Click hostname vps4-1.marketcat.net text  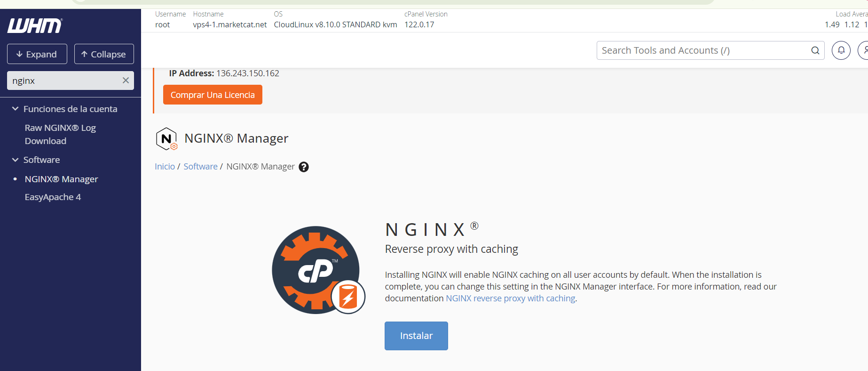[229, 24]
